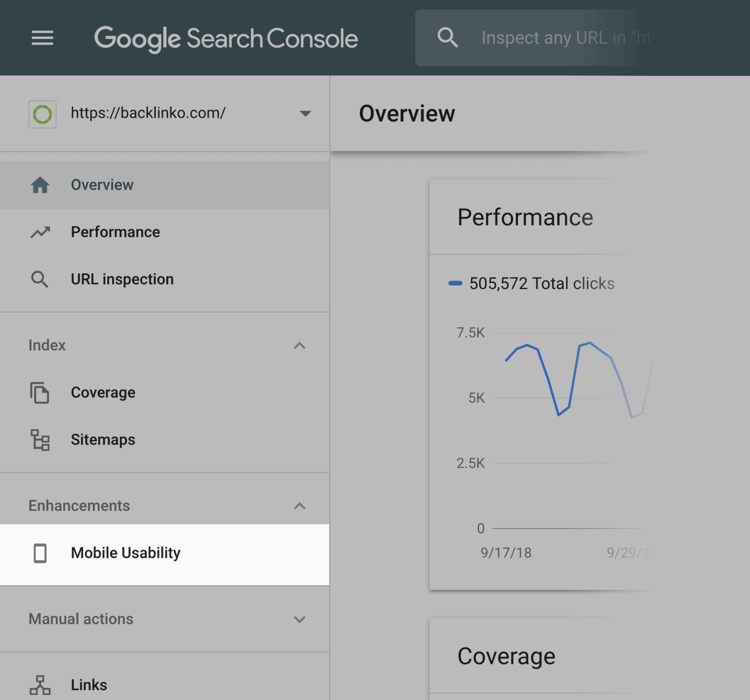
Task: Collapse the Enhancements section
Action: [x=299, y=506]
